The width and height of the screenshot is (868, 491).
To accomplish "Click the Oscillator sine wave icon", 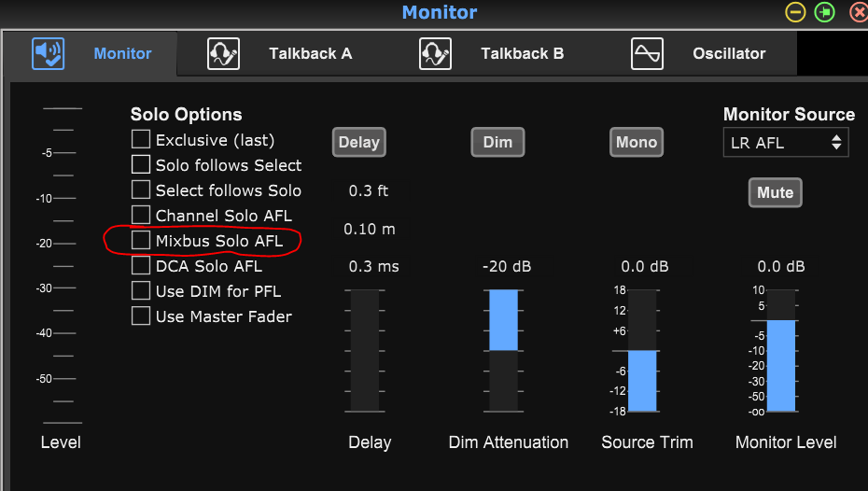I will click(648, 54).
